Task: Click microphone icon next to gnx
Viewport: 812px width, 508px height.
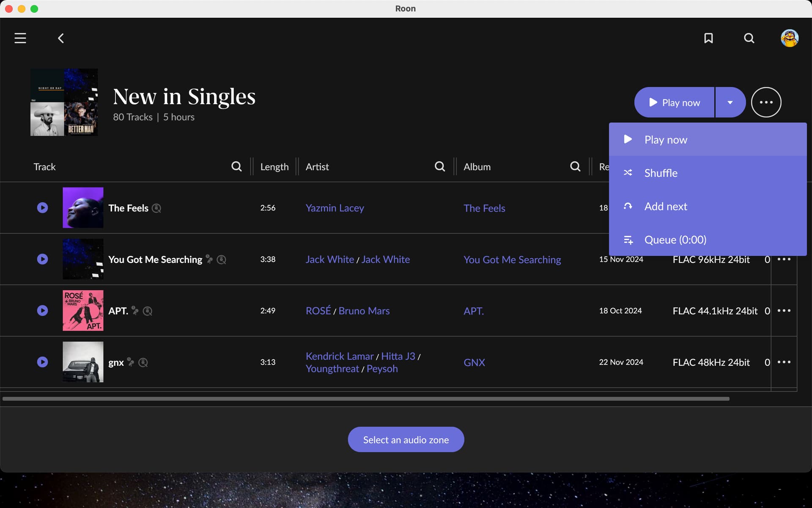Action: (x=131, y=362)
